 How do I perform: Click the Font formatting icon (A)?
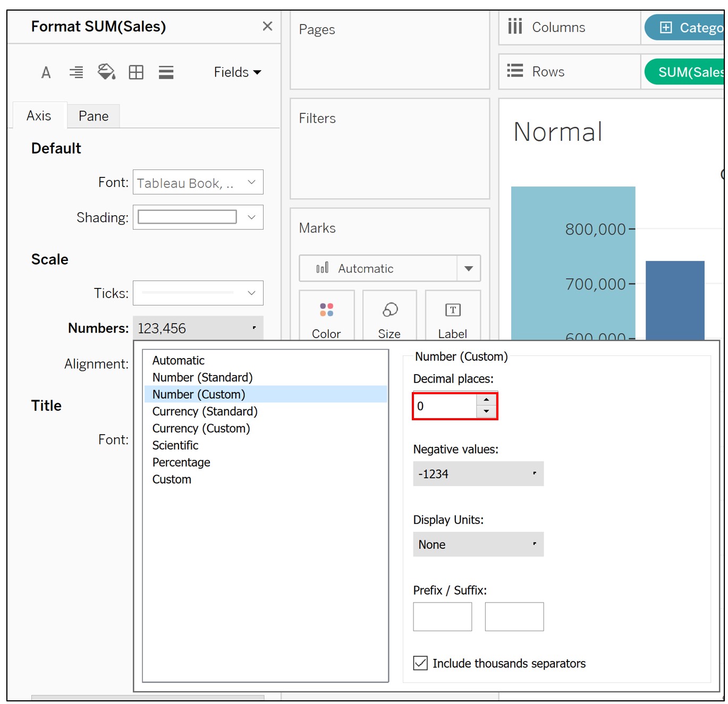point(46,72)
